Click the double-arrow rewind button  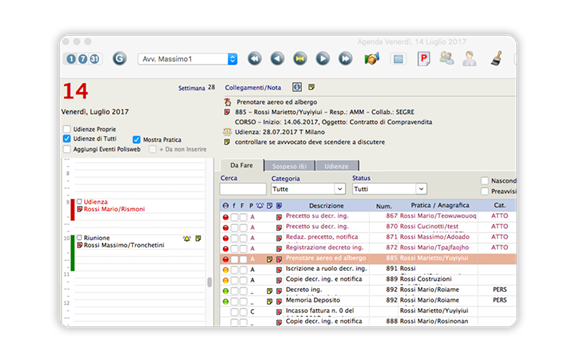tap(255, 58)
